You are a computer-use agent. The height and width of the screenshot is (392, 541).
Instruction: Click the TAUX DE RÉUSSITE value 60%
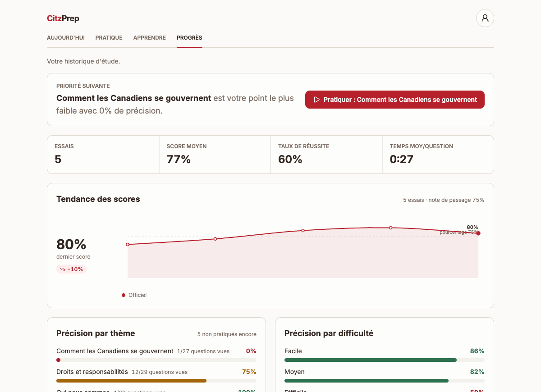tap(290, 159)
